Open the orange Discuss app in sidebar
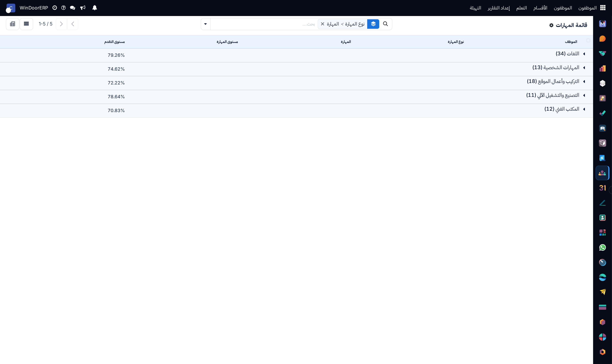Image resolution: width=612 pixels, height=364 pixels. (x=602, y=39)
